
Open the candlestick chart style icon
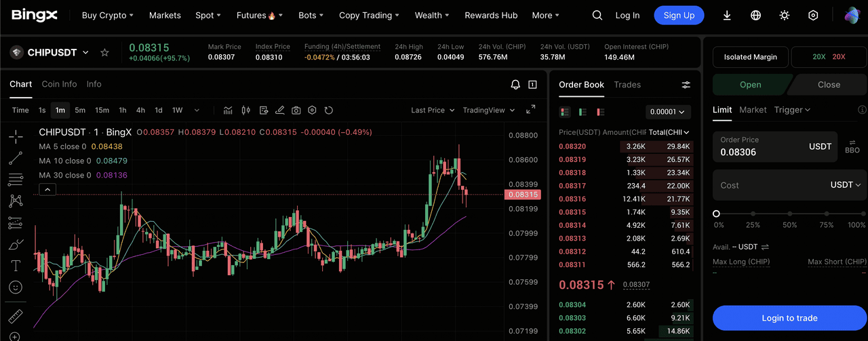click(x=245, y=110)
